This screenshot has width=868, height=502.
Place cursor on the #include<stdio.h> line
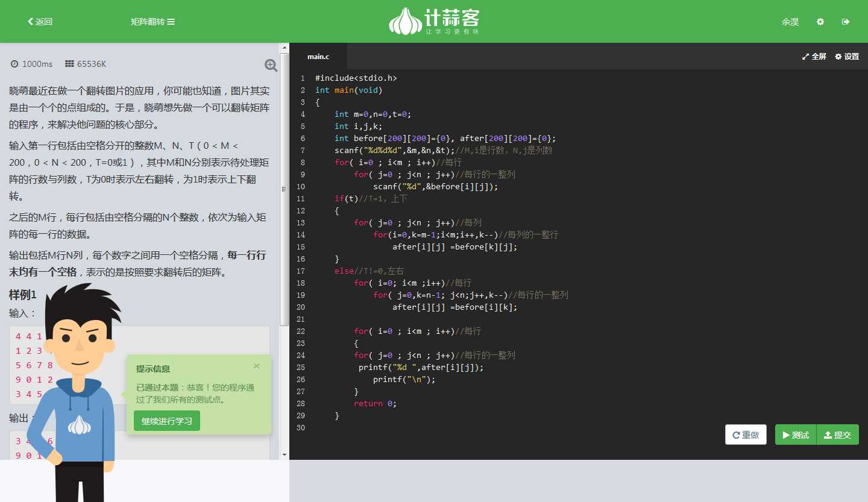(x=356, y=78)
